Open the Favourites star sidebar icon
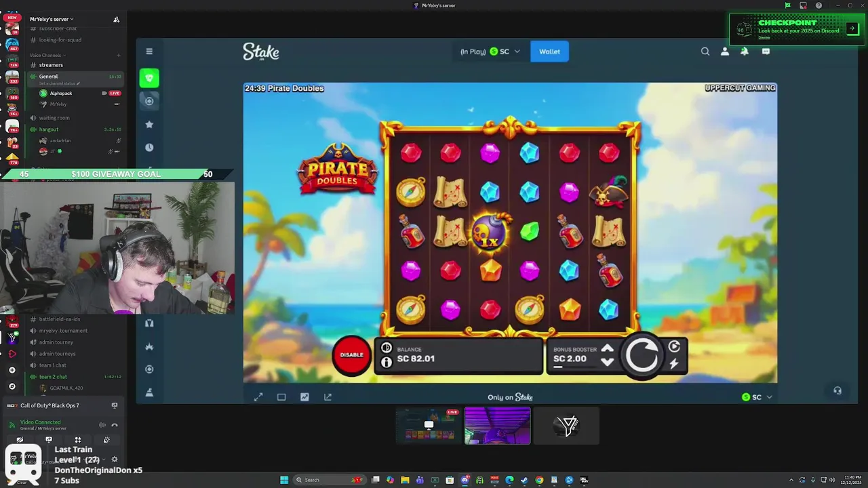Screen dimensions: 868x488 click(x=149, y=125)
